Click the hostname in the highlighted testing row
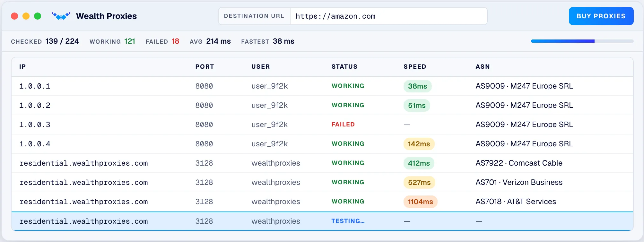The image size is (644, 242). point(83,221)
